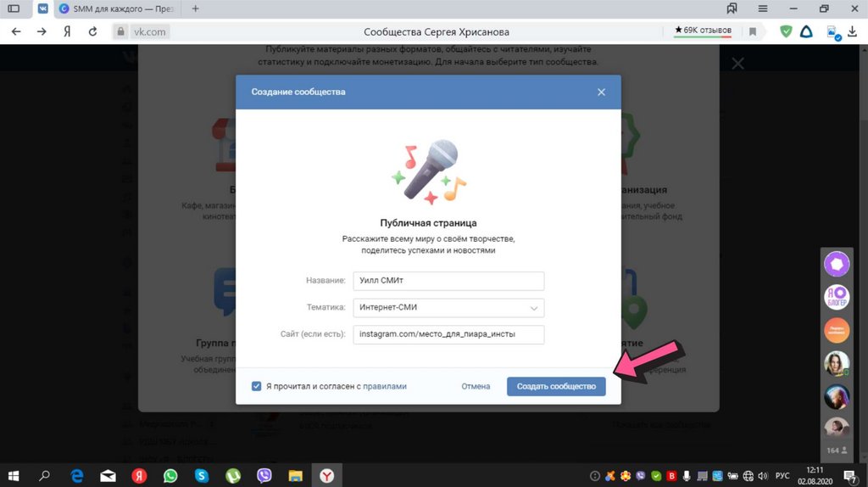
Task: Click 'Создать сообщество' button
Action: click(x=556, y=386)
